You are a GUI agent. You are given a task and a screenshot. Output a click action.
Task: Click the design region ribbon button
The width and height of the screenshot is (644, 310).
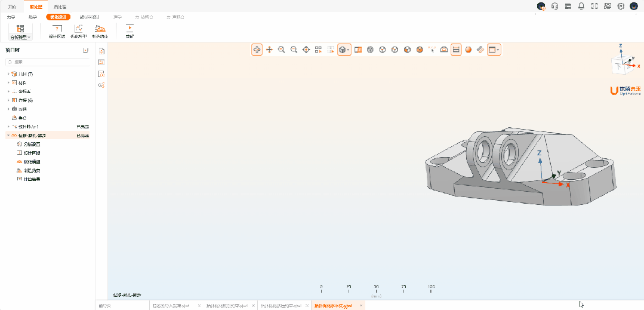57,32
